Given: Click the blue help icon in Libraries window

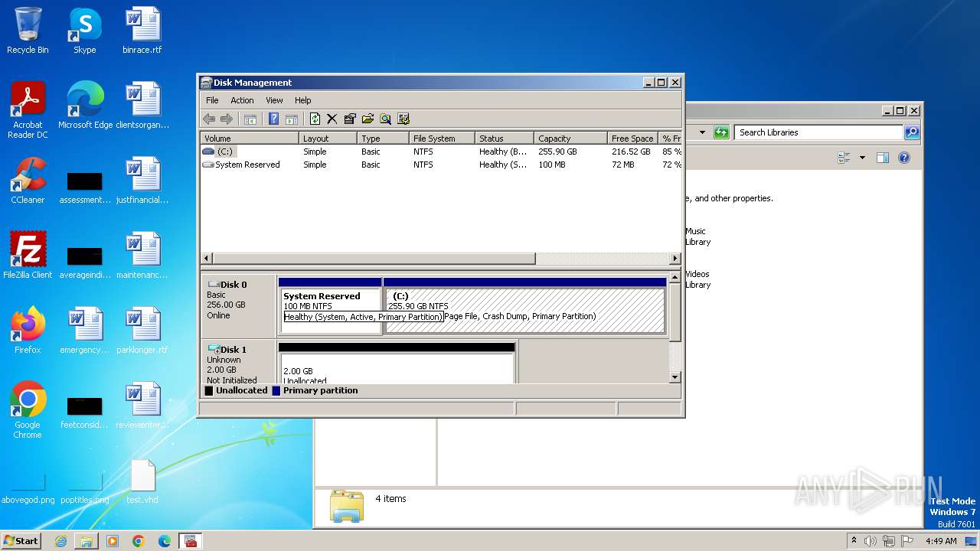Looking at the screenshot, I should (904, 158).
